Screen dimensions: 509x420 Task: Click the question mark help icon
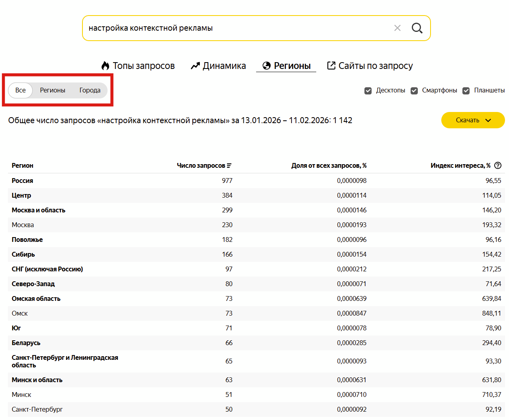[498, 165]
